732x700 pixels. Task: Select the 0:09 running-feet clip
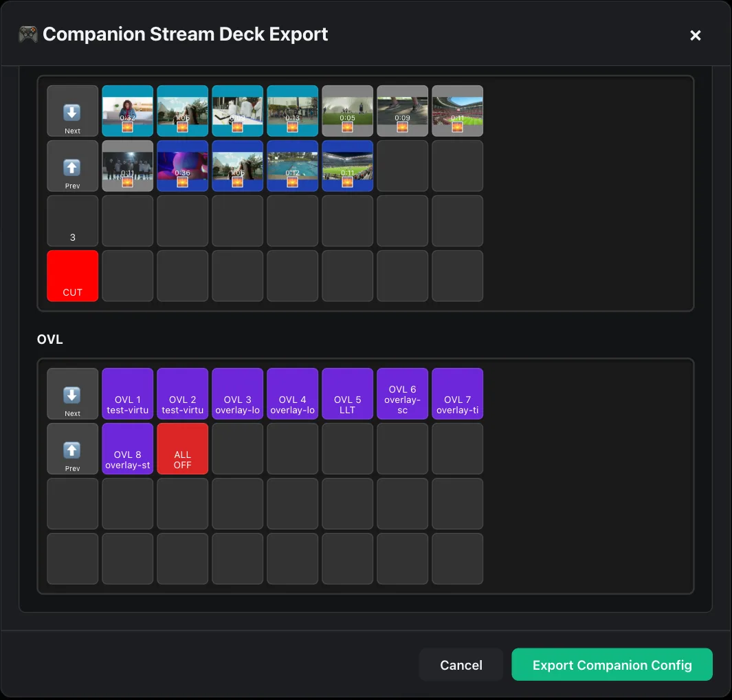tap(402, 111)
